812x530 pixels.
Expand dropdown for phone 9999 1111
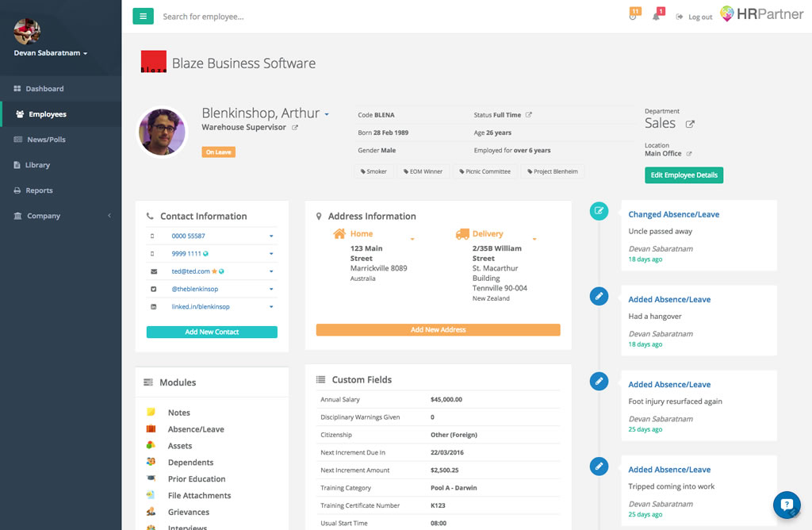pos(271,254)
